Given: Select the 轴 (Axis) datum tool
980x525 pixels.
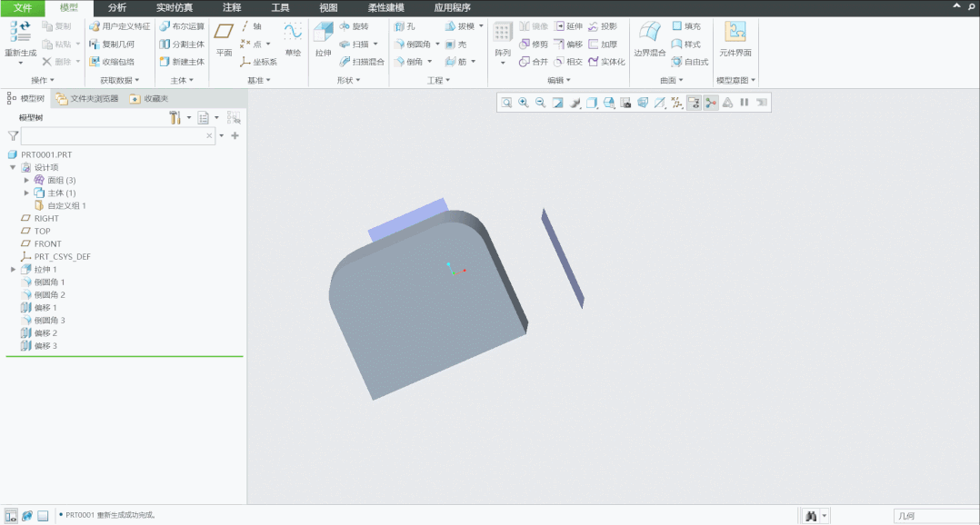Looking at the screenshot, I should click(251, 26).
